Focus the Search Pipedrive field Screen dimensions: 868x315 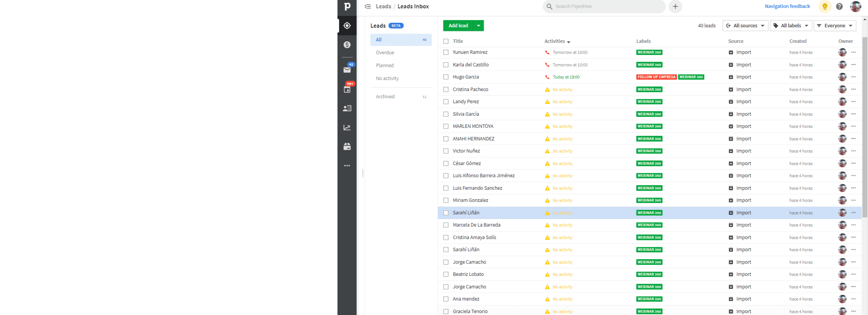pyautogui.click(x=604, y=6)
